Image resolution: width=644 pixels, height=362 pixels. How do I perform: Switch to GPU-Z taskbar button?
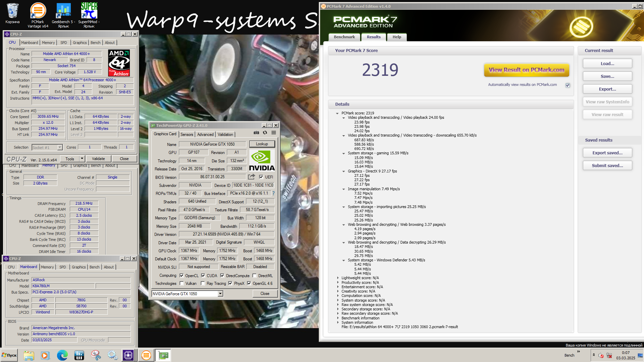pyautogui.click(x=163, y=355)
